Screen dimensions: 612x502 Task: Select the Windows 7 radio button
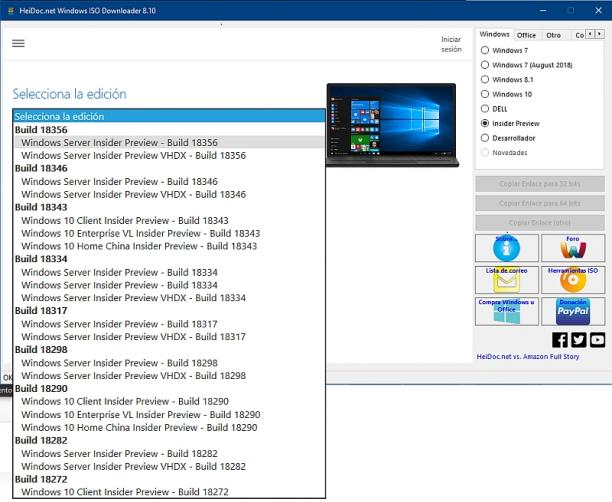click(485, 50)
